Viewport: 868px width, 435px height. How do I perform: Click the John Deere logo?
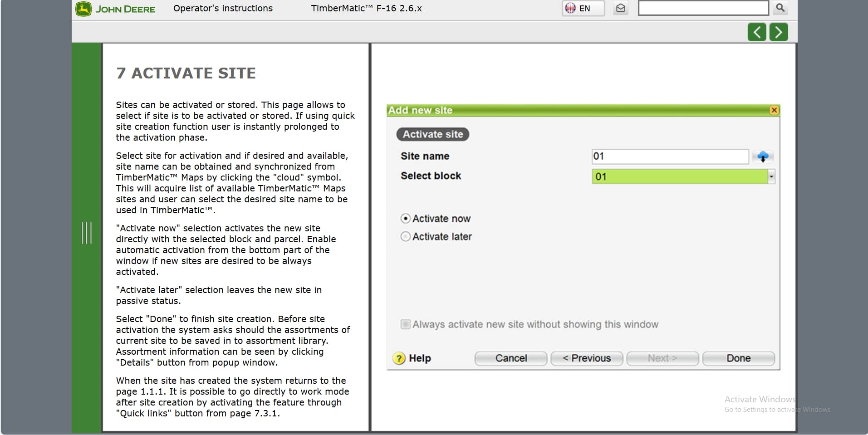coord(116,9)
